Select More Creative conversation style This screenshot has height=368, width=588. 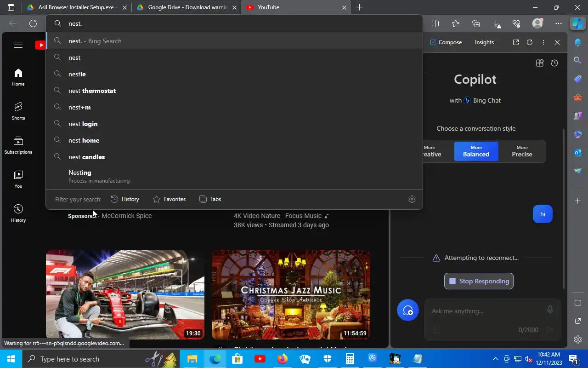pyautogui.click(x=432, y=151)
